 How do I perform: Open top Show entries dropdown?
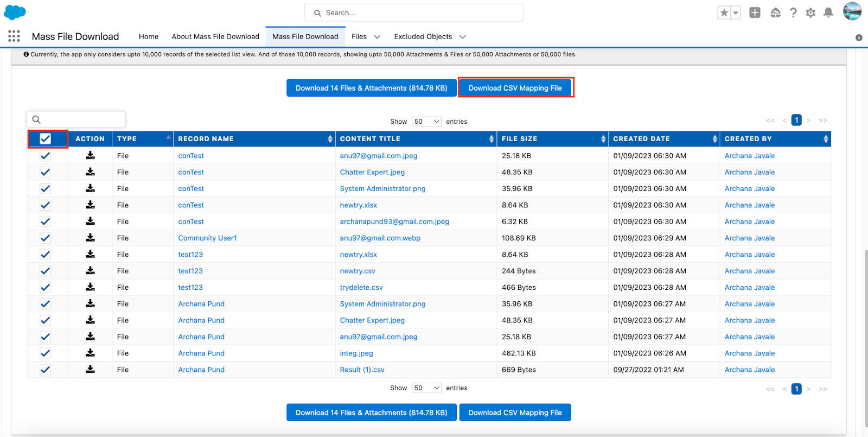click(x=426, y=122)
